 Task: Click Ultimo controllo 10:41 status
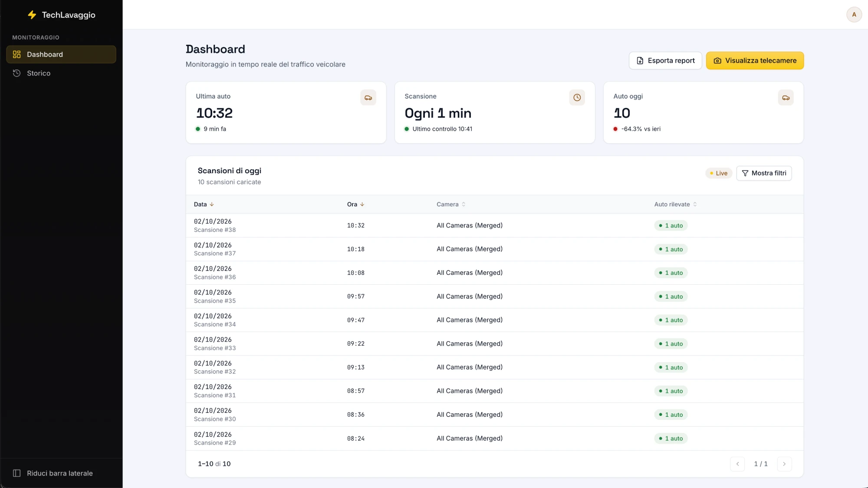(438, 129)
